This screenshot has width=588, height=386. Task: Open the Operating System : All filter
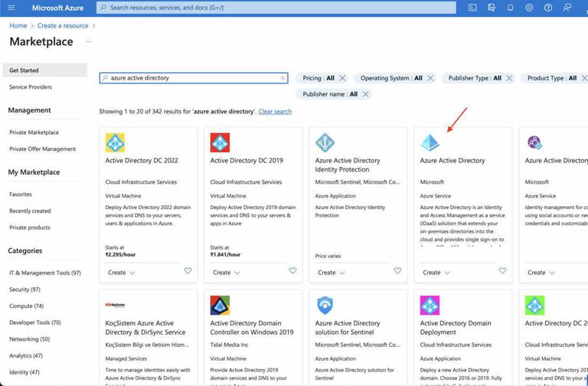pos(391,78)
